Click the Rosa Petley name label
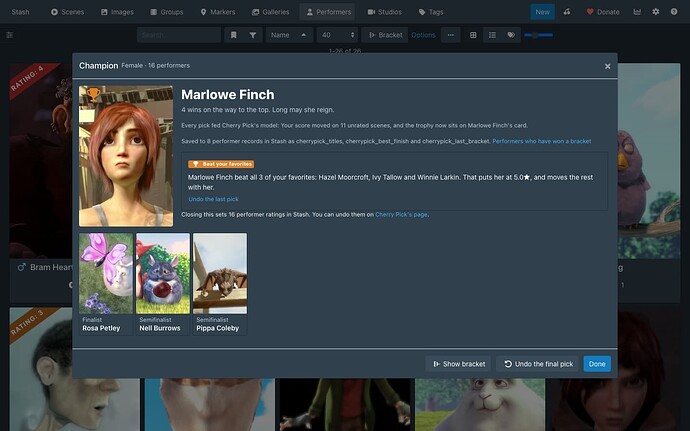Screen dimensions: 690x431 (x=101, y=328)
